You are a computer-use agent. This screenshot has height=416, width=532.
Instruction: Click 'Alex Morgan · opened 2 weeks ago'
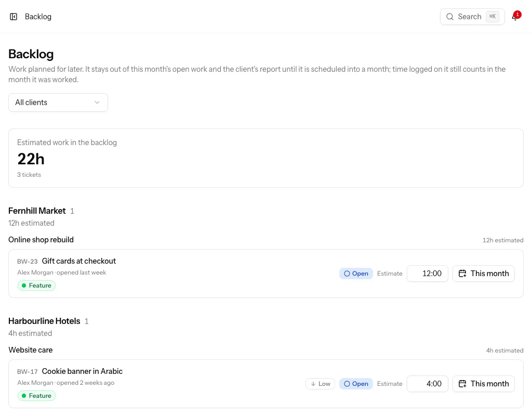pyautogui.click(x=66, y=382)
